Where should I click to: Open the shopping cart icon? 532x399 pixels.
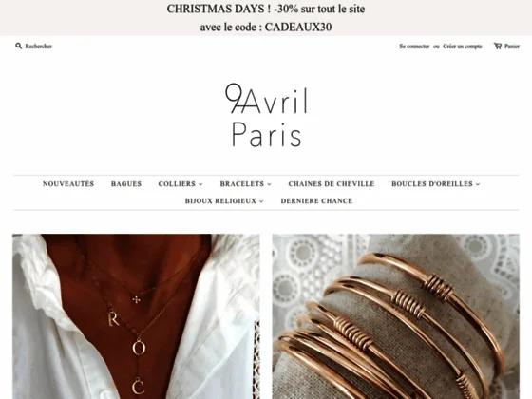pyautogui.click(x=498, y=46)
